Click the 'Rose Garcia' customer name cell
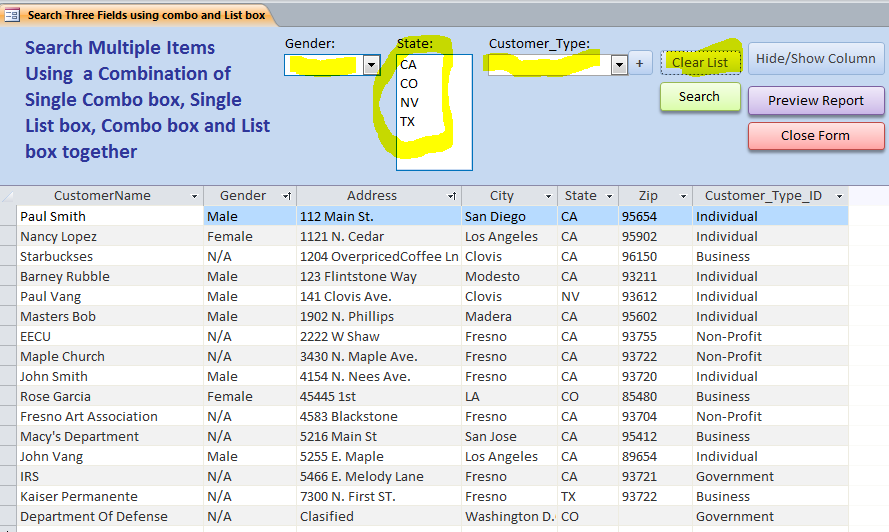889x532 pixels. 110,396
